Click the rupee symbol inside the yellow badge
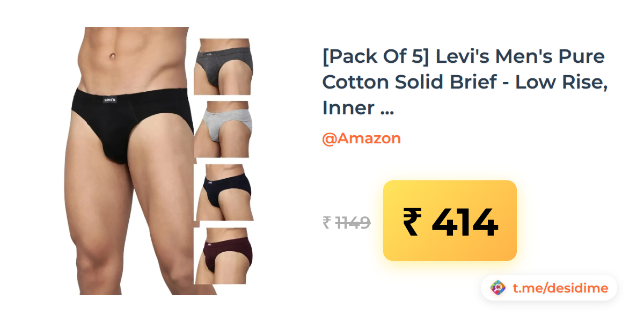Image resolution: width=644 pixels, height=322 pixels. (412, 222)
